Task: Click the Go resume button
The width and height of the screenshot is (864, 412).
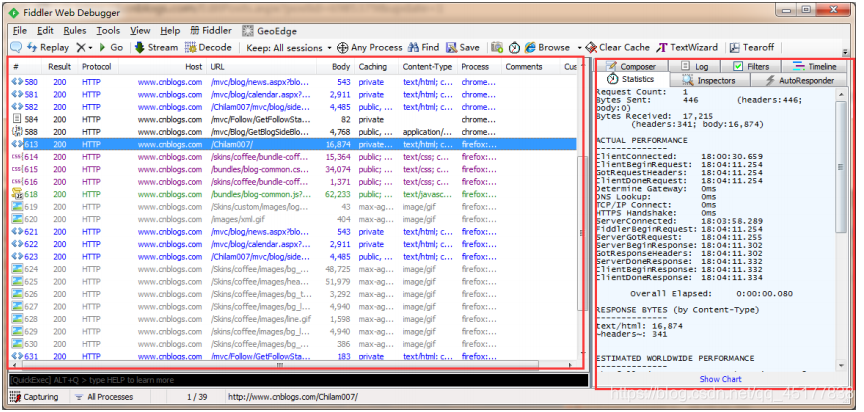Action: click(111, 47)
